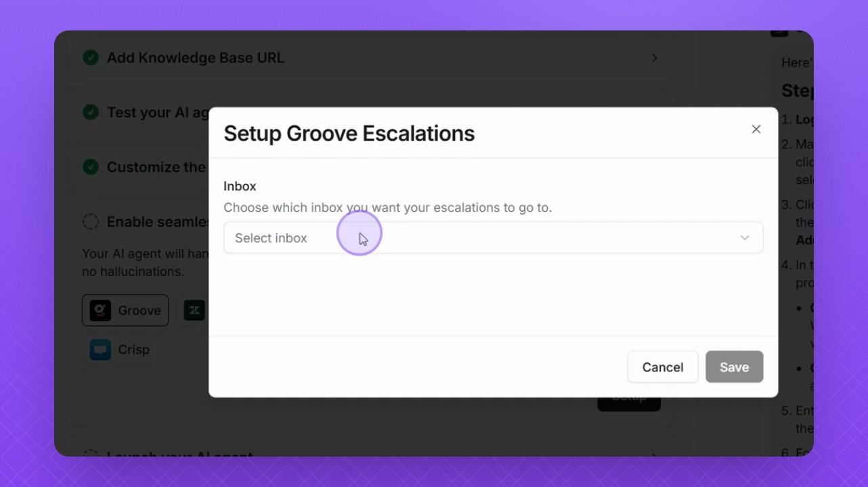The width and height of the screenshot is (868, 487).
Task: Click the Cancel button
Action: (x=663, y=367)
